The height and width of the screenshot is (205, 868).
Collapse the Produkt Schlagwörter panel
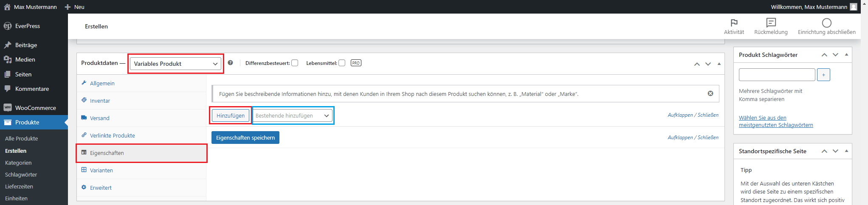(x=846, y=55)
